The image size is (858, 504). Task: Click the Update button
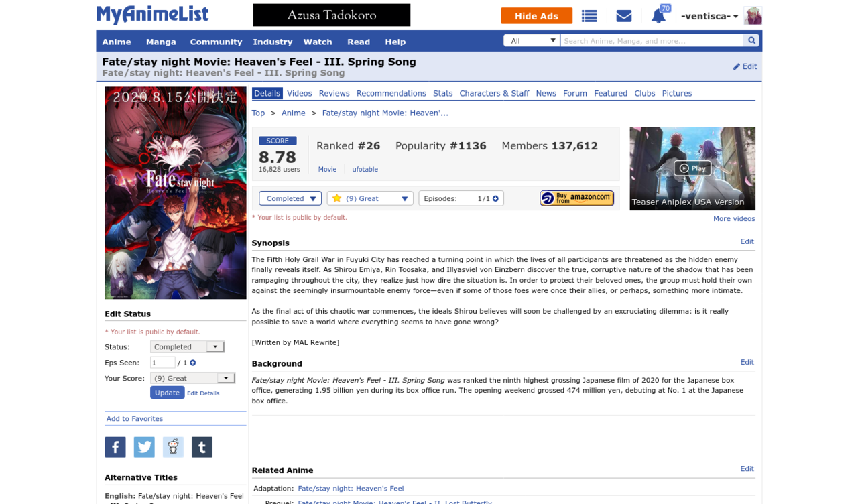click(168, 393)
